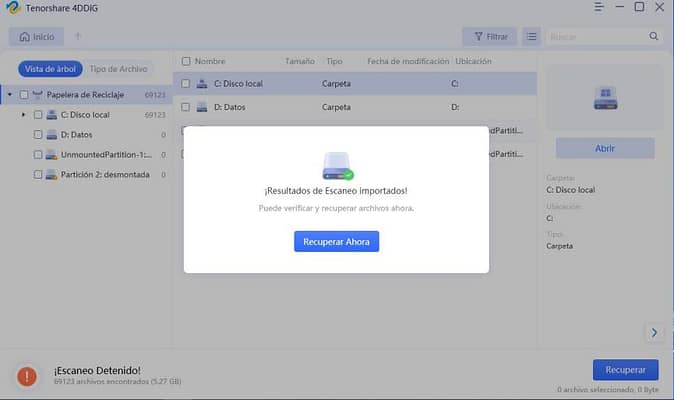Select the C: Disco local list row
This screenshot has height=400, width=674.
(x=355, y=83)
